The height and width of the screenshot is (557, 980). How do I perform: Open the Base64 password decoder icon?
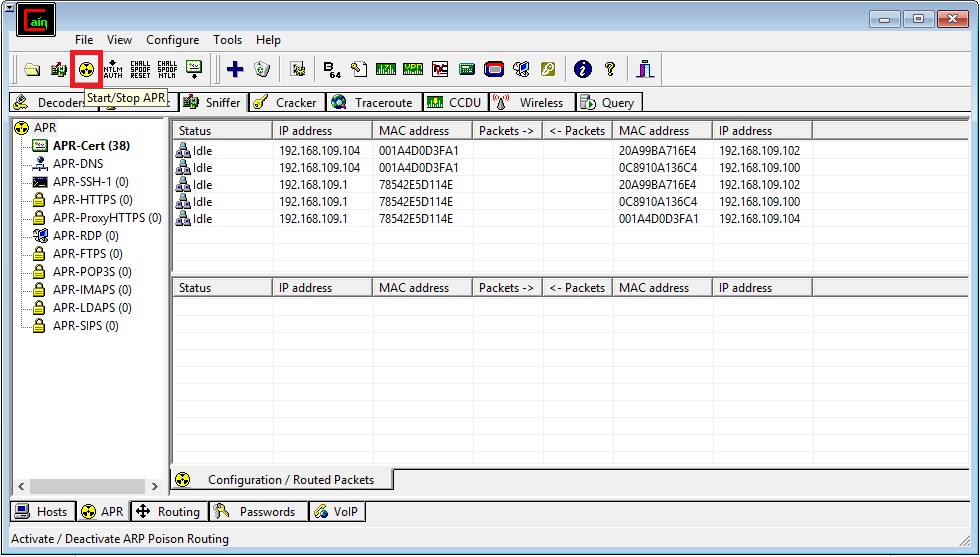332,69
